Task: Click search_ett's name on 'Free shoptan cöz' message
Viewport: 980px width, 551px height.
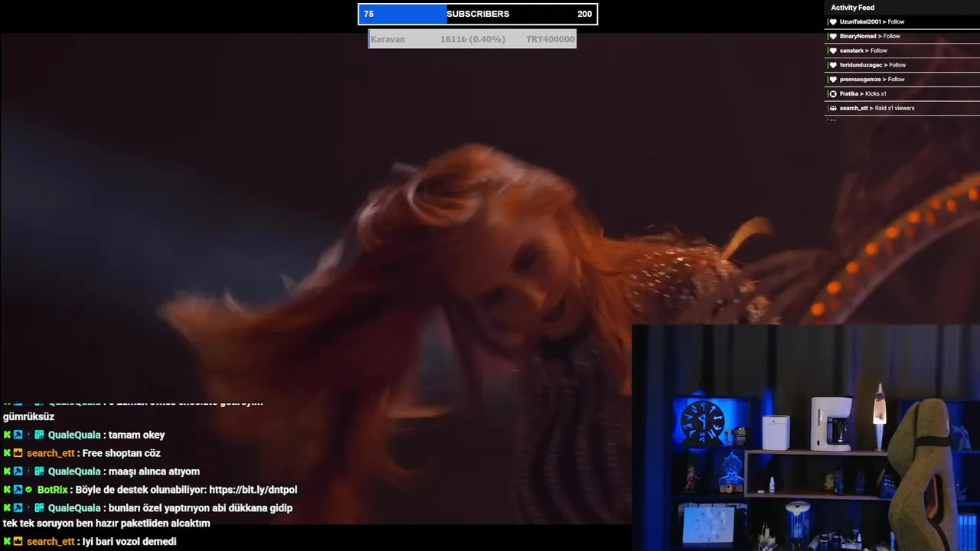Action: coord(51,453)
